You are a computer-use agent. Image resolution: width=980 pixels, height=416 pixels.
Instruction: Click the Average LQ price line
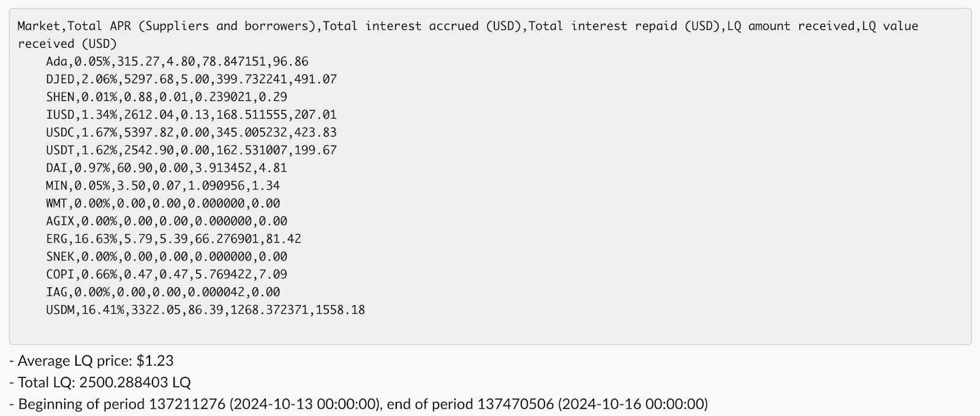[92, 361]
